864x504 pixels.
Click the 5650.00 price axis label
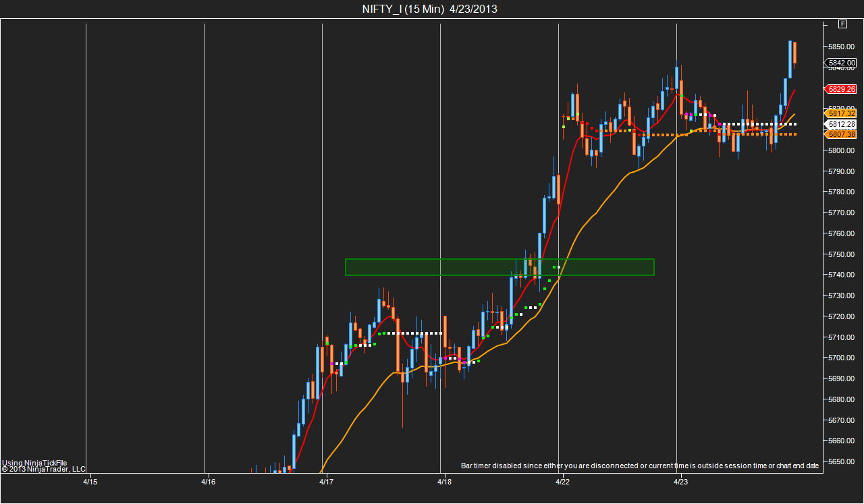click(x=842, y=461)
